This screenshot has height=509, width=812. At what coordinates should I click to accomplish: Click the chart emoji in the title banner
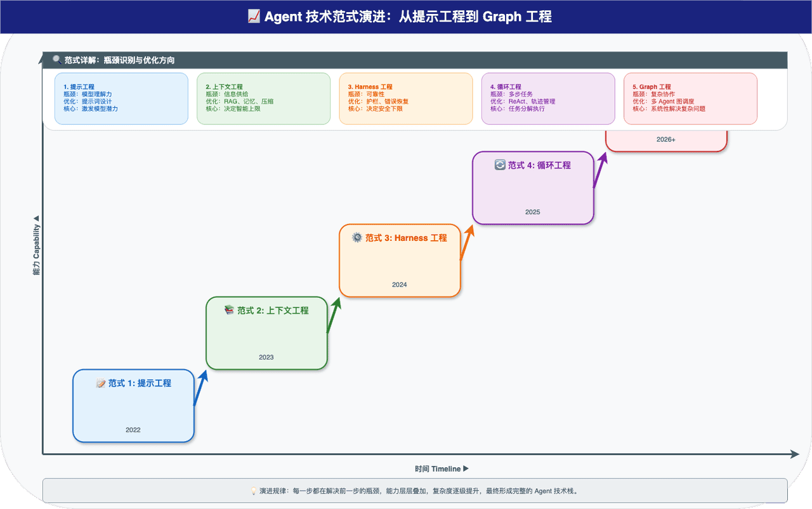253,17
